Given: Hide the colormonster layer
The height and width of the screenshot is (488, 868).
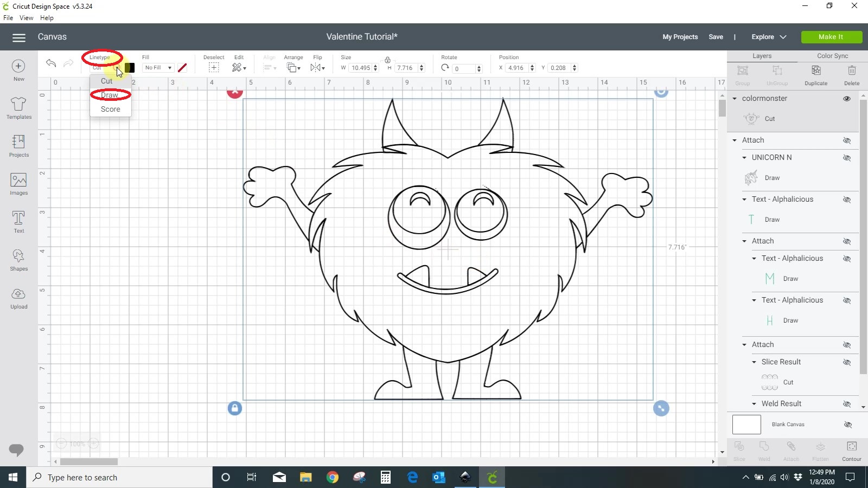Looking at the screenshot, I should [x=847, y=99].
